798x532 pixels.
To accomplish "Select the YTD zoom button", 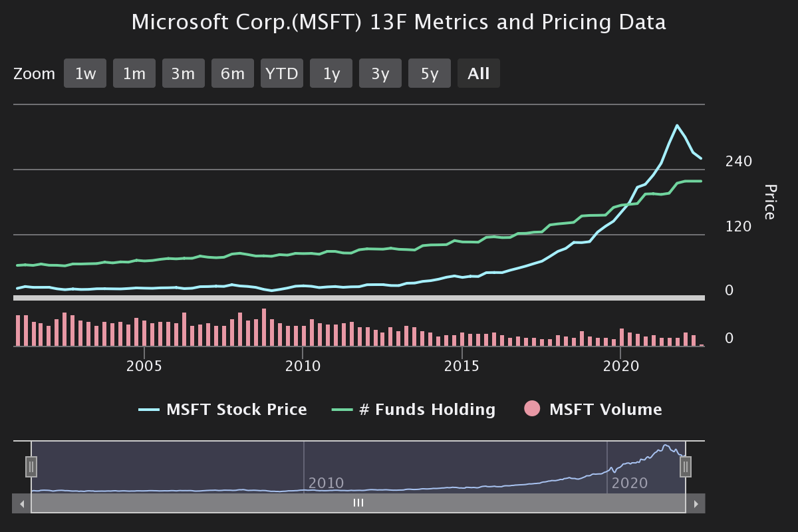I will tap(282, 73).
